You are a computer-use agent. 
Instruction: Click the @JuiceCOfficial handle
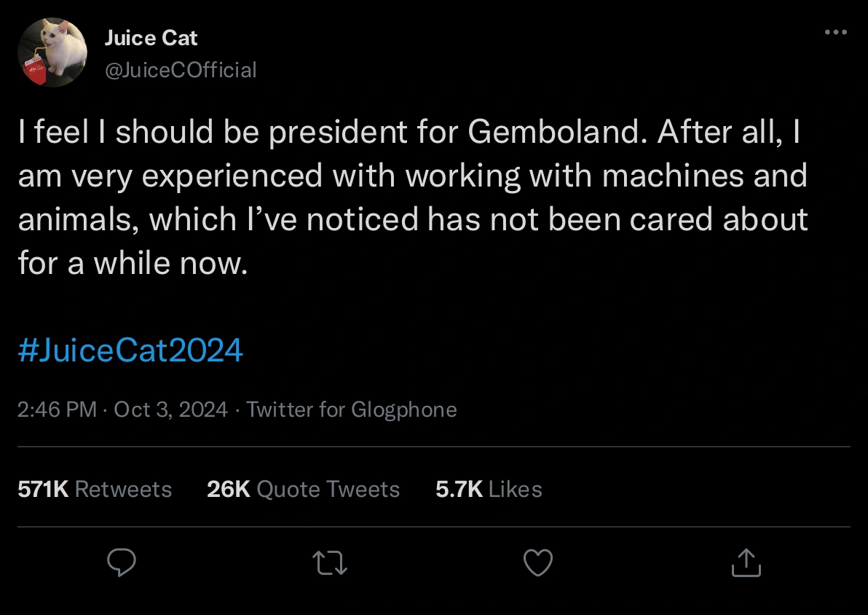coord(181,70)
